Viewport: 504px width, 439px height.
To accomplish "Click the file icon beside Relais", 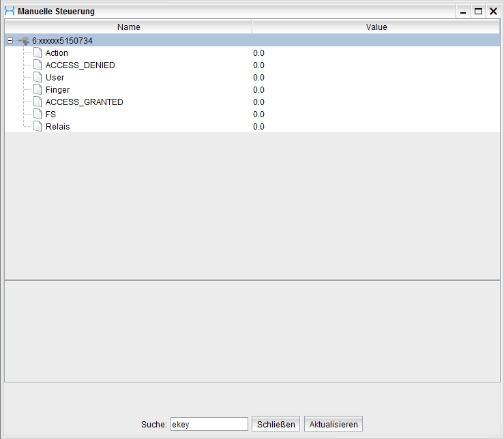I will pyautogui.click(x=38, y=127).
